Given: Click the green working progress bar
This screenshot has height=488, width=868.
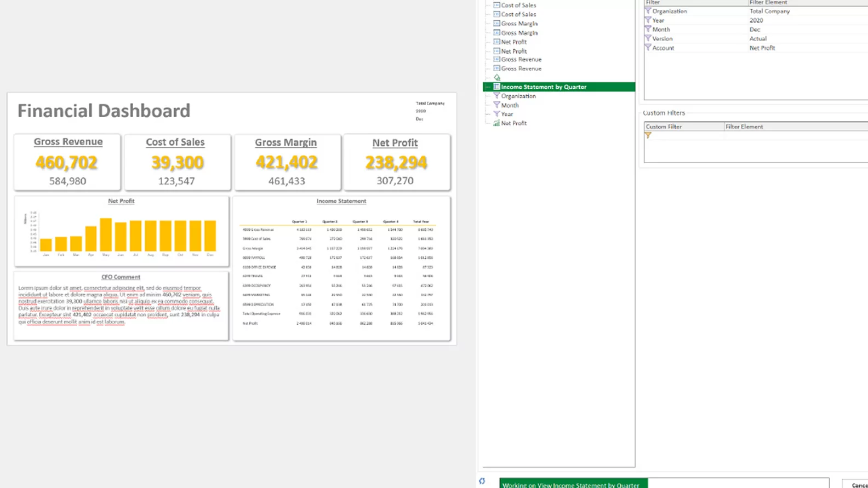Looking at the screenshot, I should coord(573,484).
